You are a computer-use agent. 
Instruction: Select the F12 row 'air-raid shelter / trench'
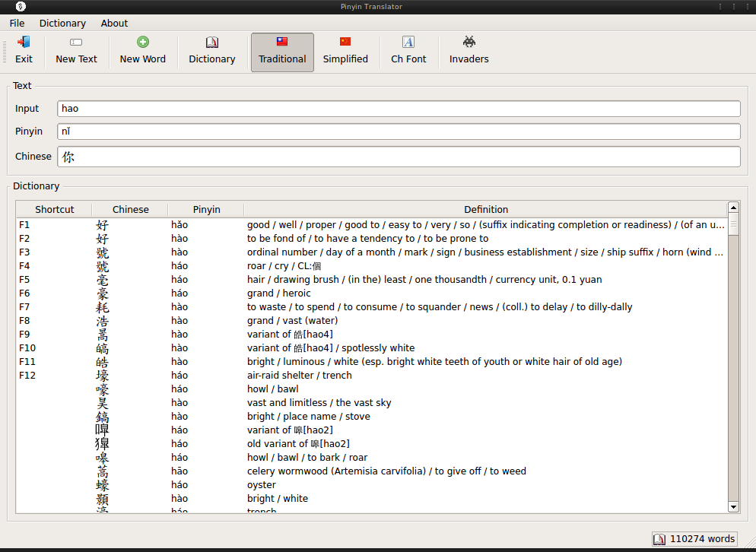(x=372, y=375)
